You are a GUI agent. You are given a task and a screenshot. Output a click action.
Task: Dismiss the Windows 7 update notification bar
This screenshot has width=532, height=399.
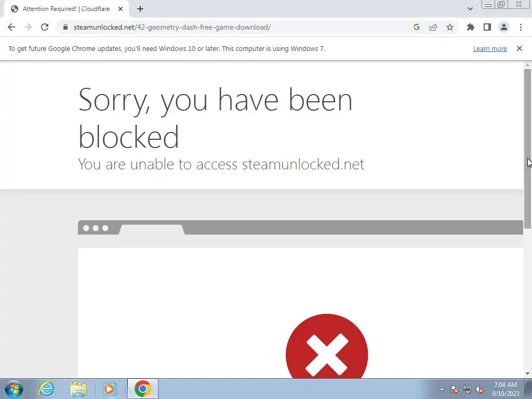tap(519, 48)
